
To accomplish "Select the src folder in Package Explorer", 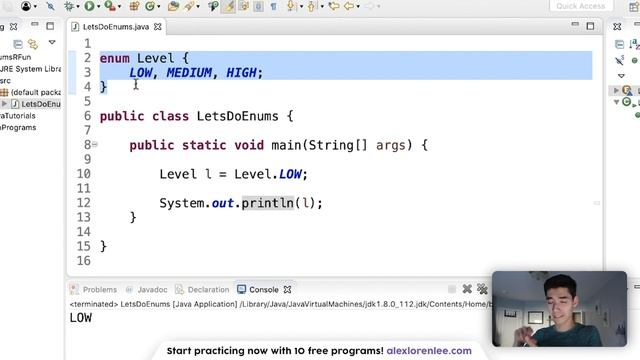I will click(x=5, y=80).
